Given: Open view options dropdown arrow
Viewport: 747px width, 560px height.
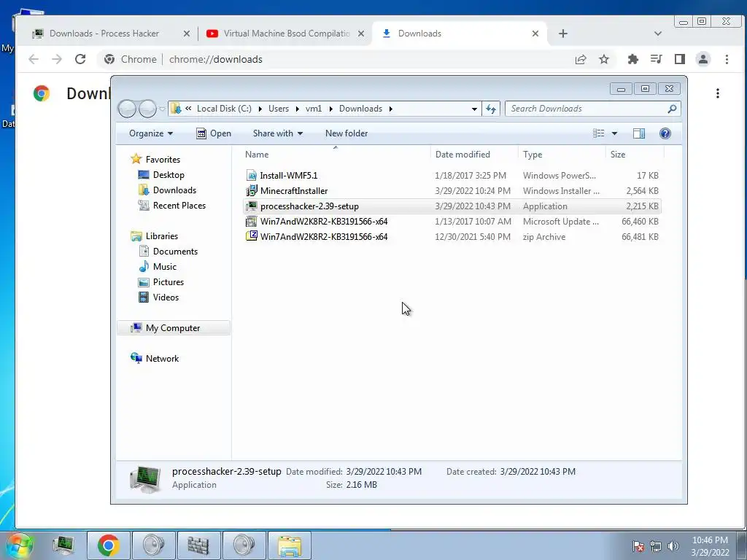Looking at the screenshot, I should pyautogui.click(x=614, y=133).
